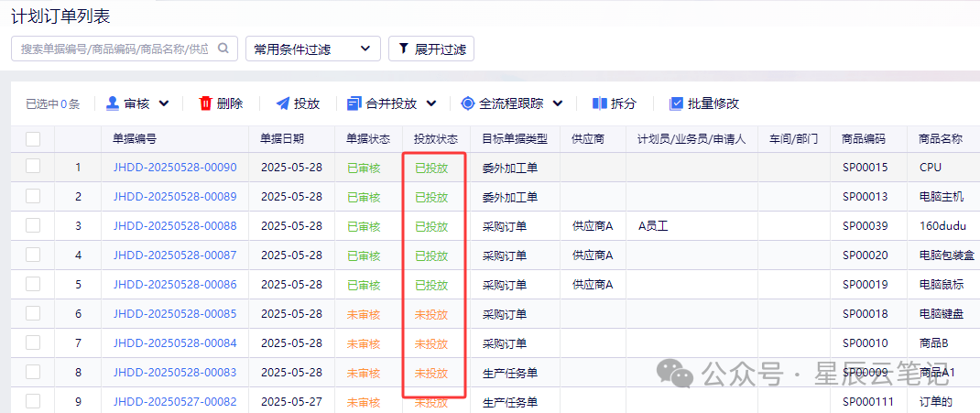The height and width of the screenshot is (413, 980).
Task: Click the 合并投放 icon
Action: 354,103
